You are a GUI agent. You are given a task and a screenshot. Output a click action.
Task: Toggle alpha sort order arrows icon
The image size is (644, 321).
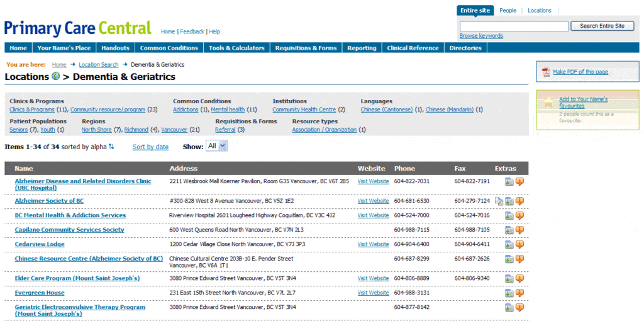click(111, 147)
